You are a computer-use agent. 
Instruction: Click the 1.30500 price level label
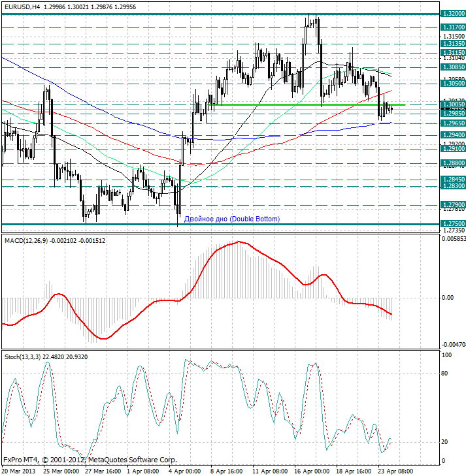click(x=453, y=84)
